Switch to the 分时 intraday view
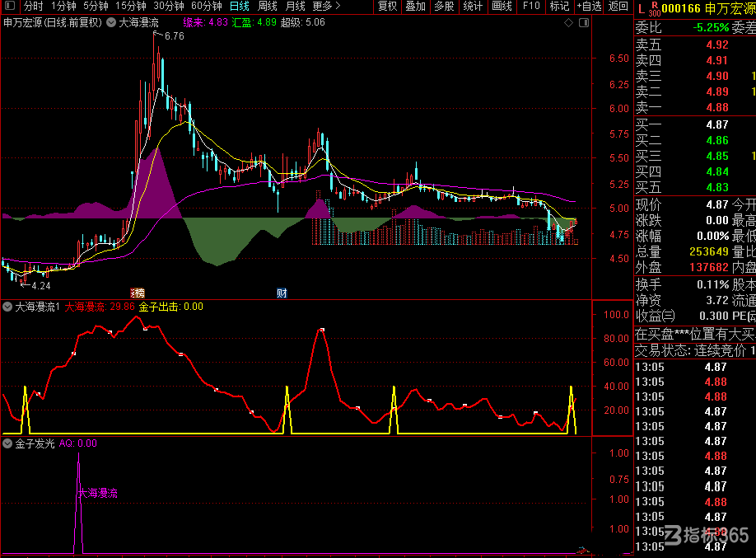This screenshot has height=558, width=756. 33,7
